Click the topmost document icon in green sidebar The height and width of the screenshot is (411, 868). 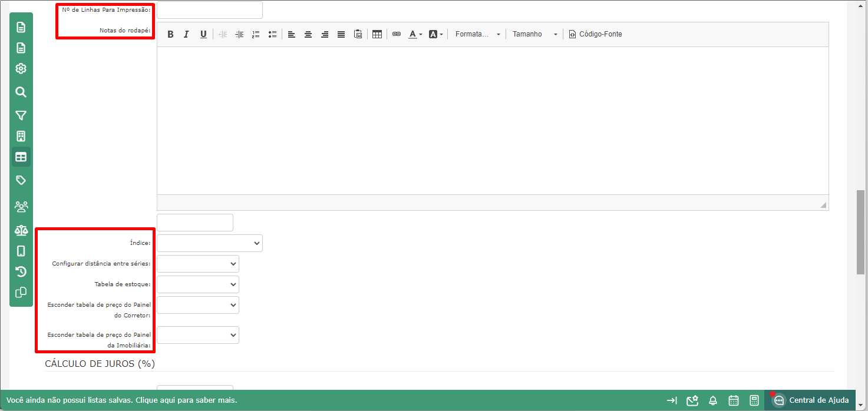21,27
